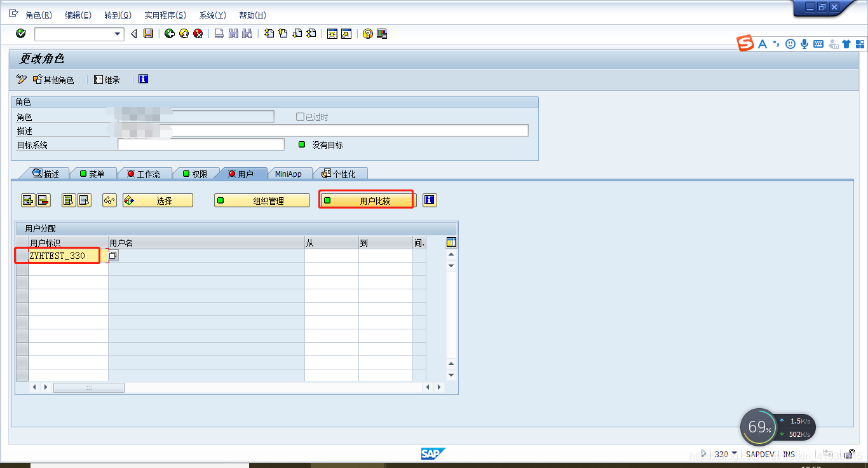Open the 转到(G) menu
The height and width of the screenshot is (468, 868).
(x=118, y=15)
